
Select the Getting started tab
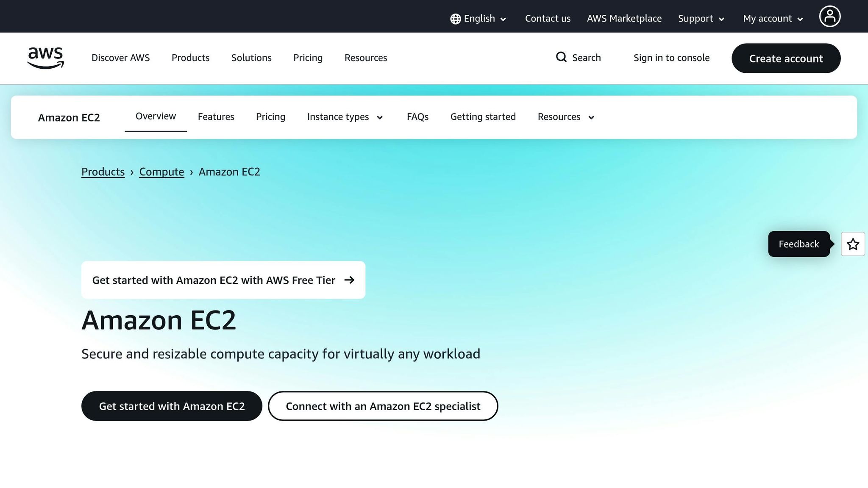[483, 117]
